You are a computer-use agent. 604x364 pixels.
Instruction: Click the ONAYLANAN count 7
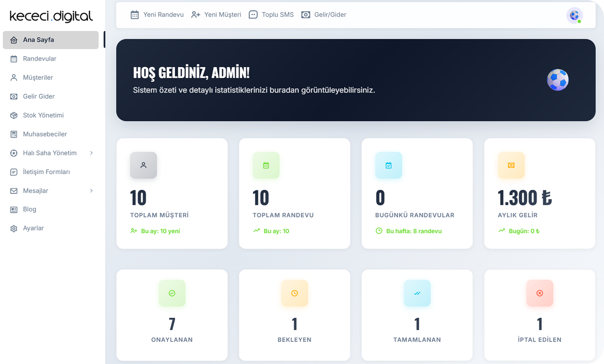pyautogui.click(x=172, y=324)
